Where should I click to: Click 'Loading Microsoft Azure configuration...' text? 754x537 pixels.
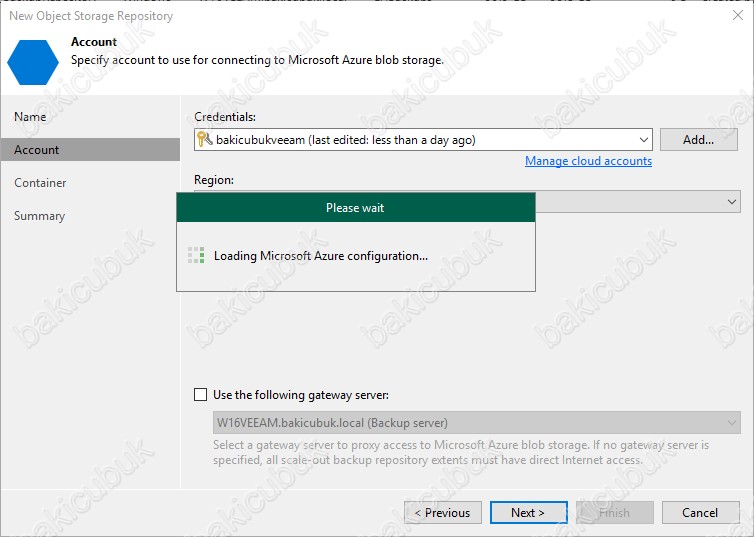pos(321,256)
